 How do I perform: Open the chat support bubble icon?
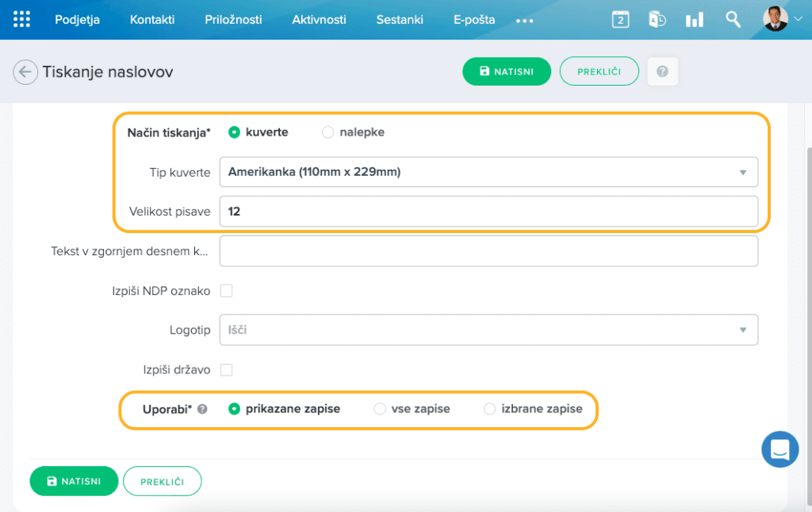coord(779,449)
